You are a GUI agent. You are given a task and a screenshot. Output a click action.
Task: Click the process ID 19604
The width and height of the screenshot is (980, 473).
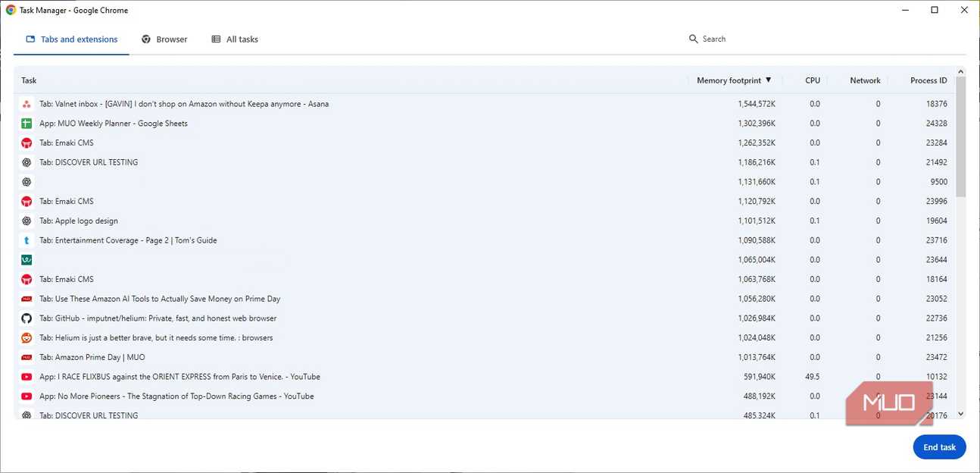point(936,221)
